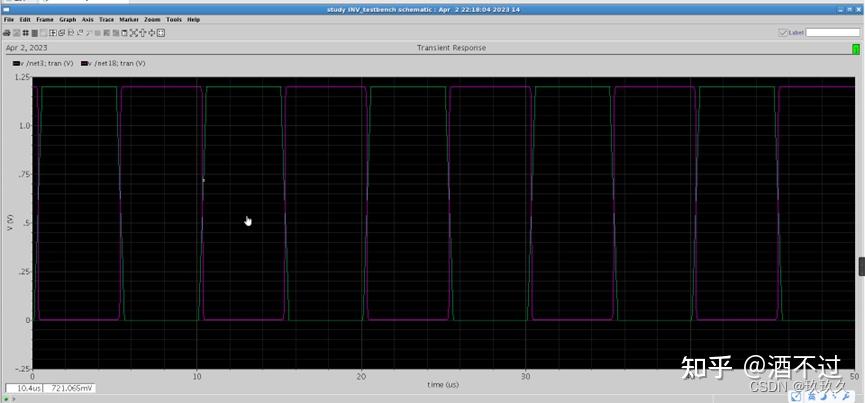Open the Trace menu

[x=106, y=19]
